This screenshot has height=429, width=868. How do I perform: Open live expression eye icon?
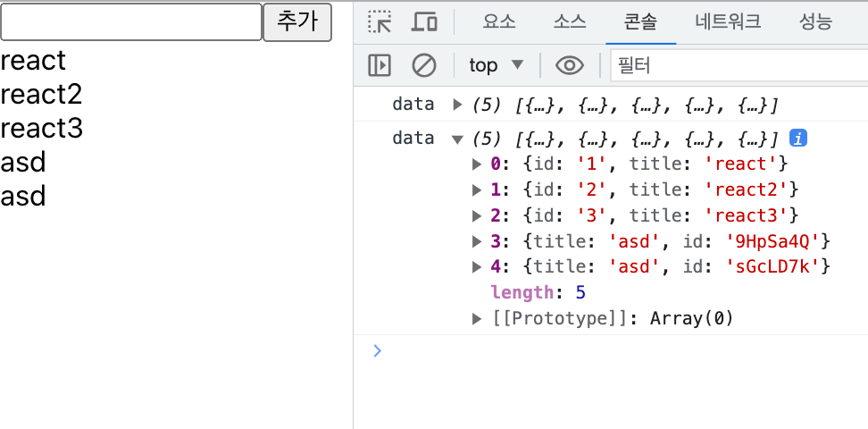pyautogui.click(x=570, y=65)
